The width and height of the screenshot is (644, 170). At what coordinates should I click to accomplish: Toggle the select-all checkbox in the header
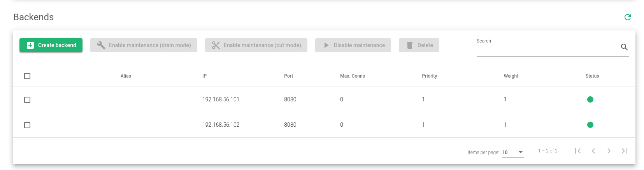[x=27, y=76]
